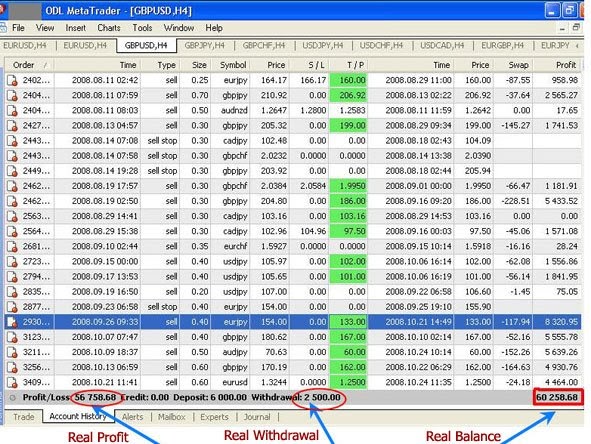
Task: Click order icon for cadjpy sell 103.16
Action: point(12,216)
